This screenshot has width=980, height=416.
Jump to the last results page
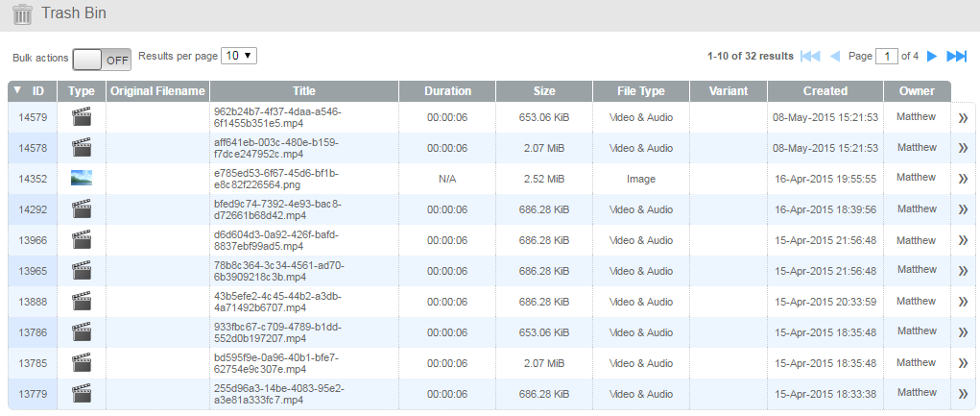pyautogui.click(x=956, y=57)
